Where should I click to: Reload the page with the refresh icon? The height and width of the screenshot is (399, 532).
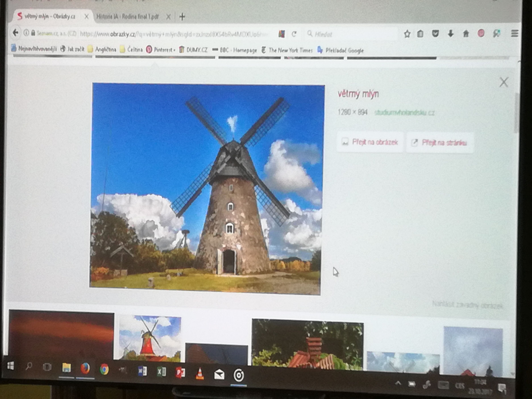(294, 34)
